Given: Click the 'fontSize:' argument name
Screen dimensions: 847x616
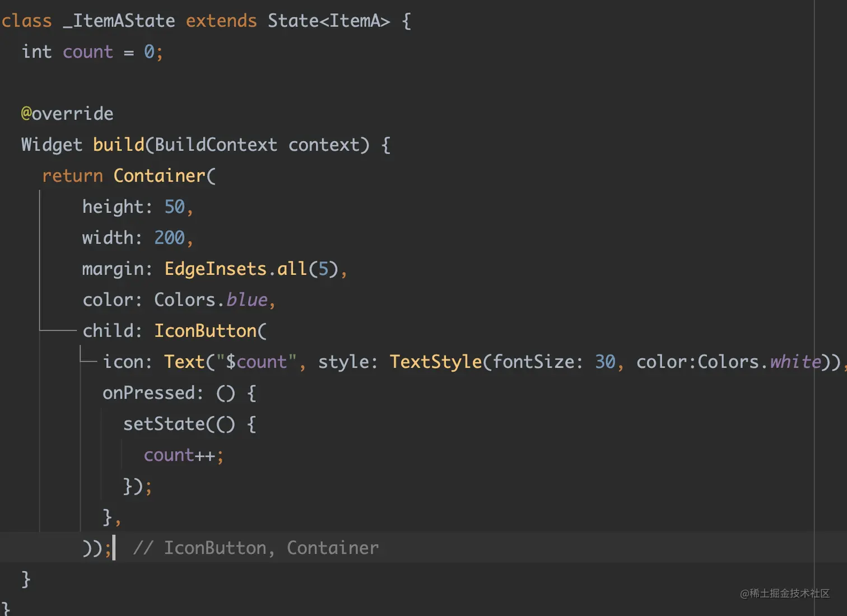Looking at the screenshot, I should point(538,362).
